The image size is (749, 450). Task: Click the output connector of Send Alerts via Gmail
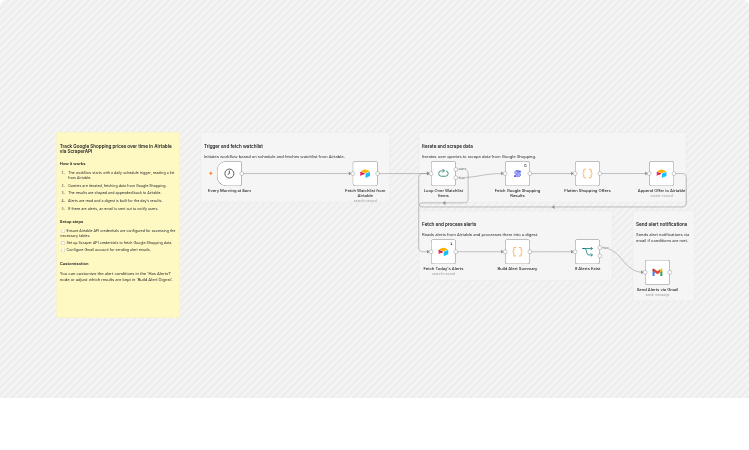(670, 272)
